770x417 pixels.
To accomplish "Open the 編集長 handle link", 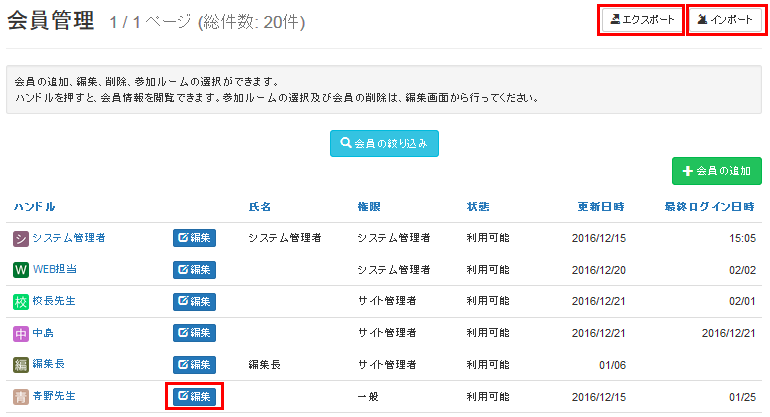I will click(49, 364).
